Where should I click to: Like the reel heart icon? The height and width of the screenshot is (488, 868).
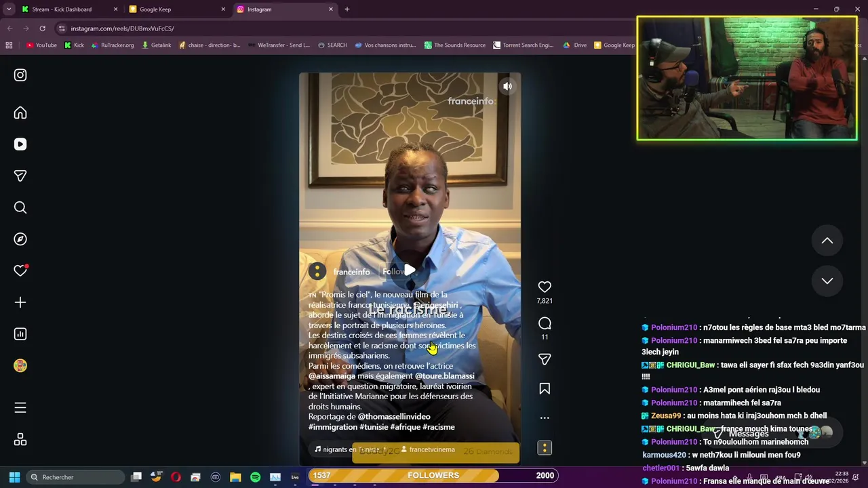545,287
